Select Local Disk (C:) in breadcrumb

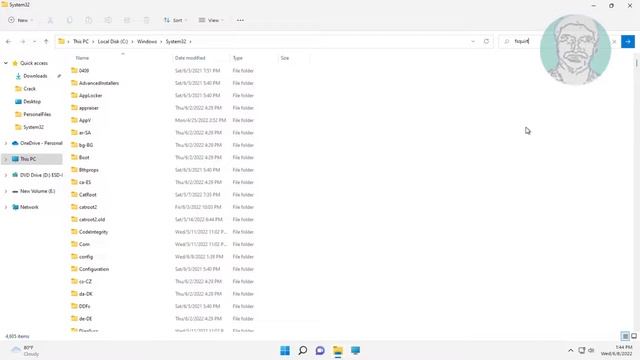(x=113, y=42)
